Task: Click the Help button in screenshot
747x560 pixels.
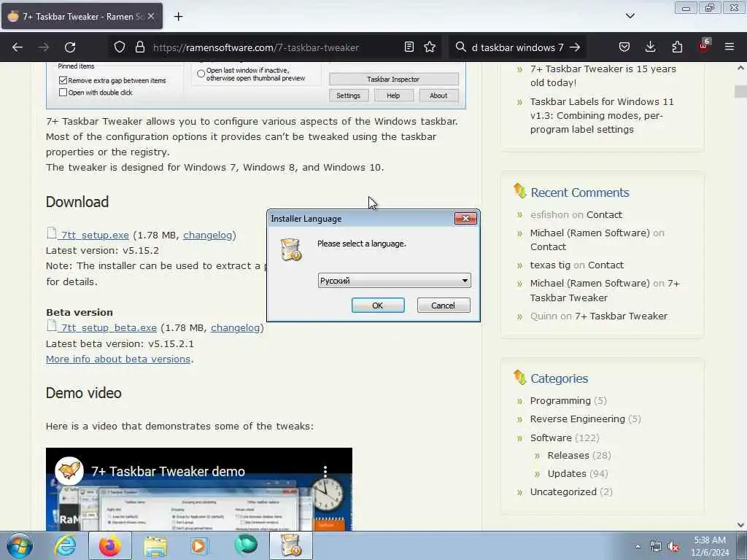Action: point(393,96)
